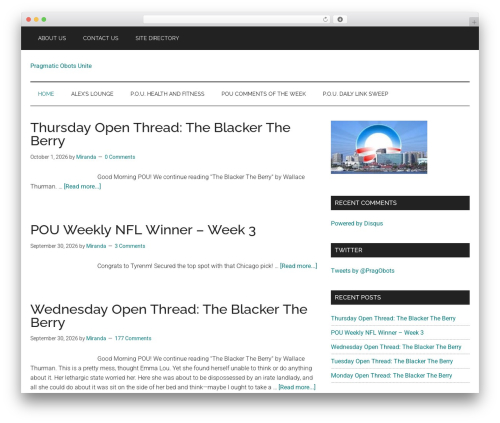The width and height of the screenshot is (500, 423).
Task: Click the Pragmatic Obots Unite site title
Action: [x=61, y=66]
